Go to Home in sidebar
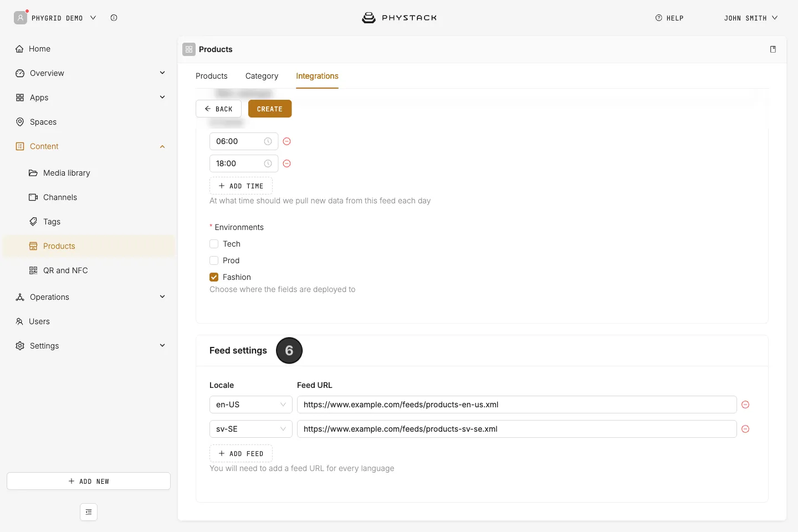The width and height of the screenshot is (798, 532). click(89, 49)
